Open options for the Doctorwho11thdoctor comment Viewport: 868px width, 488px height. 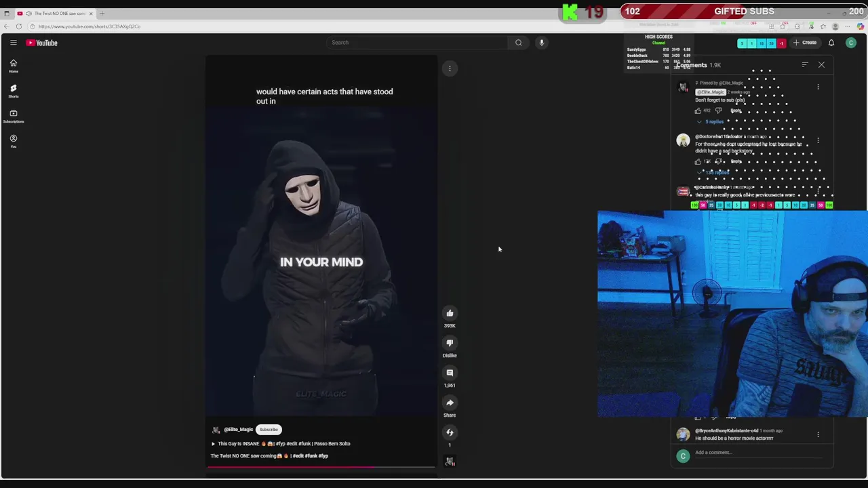(818, 140)
